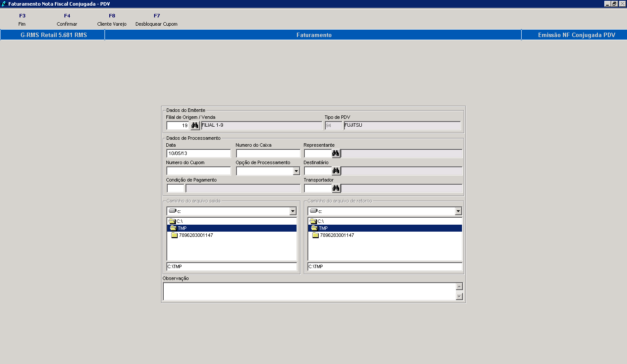Viewport: 627px width, 364px height.
Task: Click the Data field showing 10/05/13
Action: coord(199,154)
